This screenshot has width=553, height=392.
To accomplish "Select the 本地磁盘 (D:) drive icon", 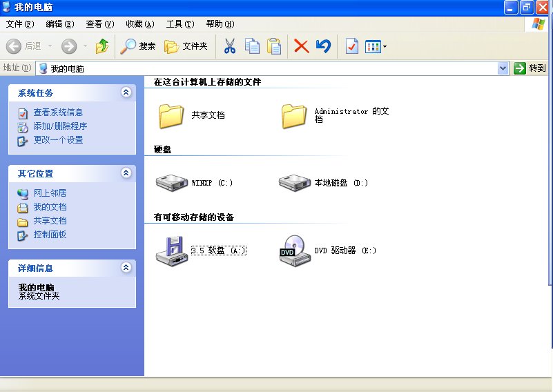I will tap(295, 183).
